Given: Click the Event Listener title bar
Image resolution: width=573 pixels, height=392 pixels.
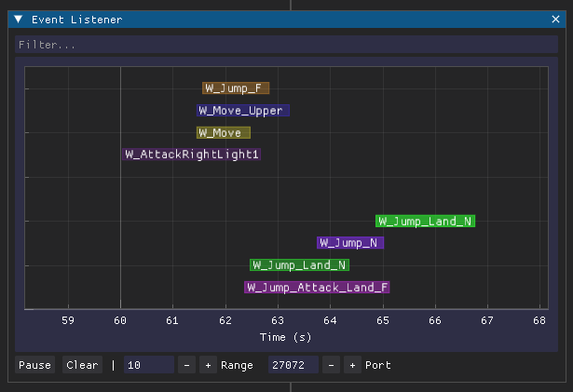Looking at the screenshot, I should tap(280, 20).
